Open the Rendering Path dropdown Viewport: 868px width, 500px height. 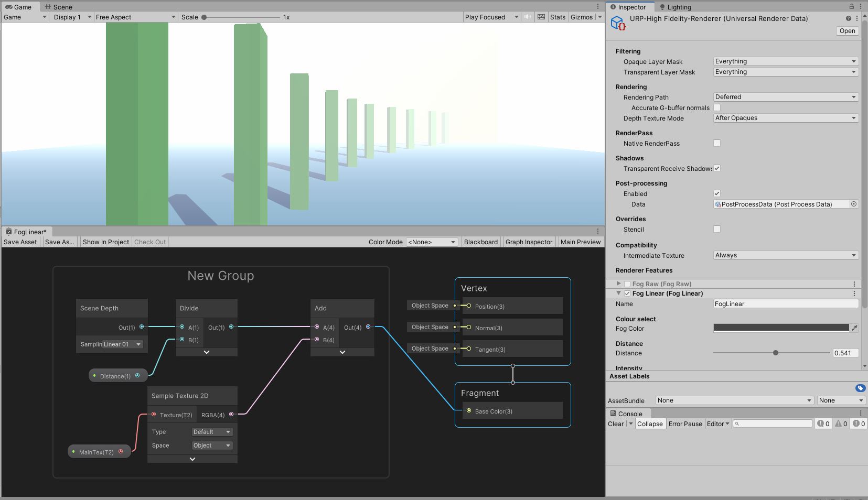pos(785,96)
